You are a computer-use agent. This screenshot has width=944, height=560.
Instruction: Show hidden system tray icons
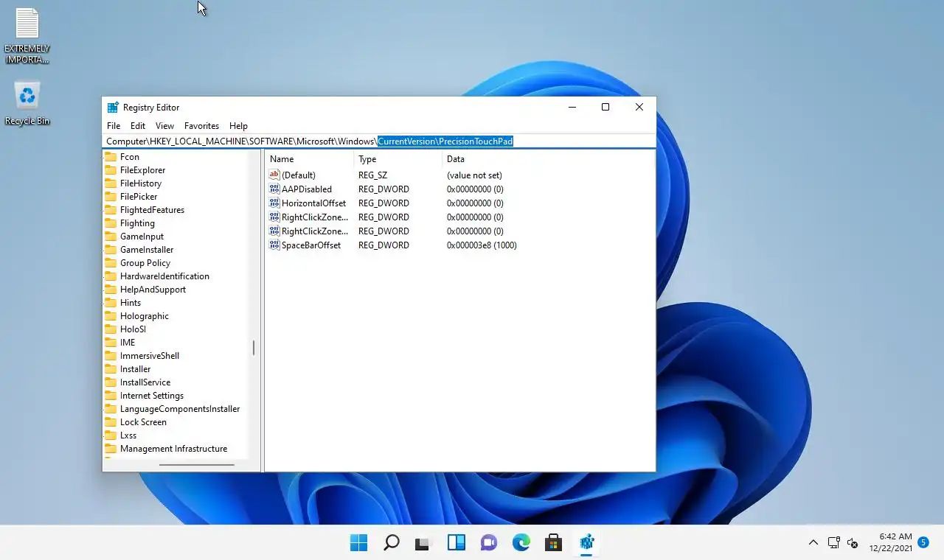click(813, 543)
